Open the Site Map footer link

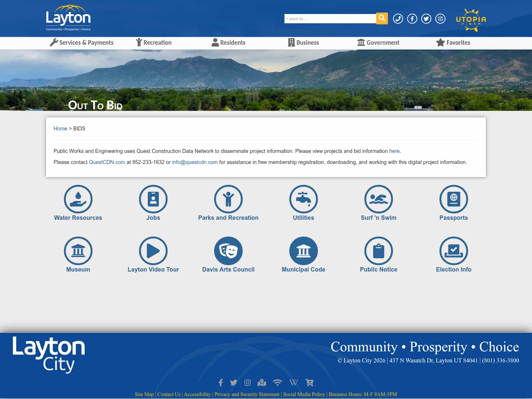click(x=144, y=394)
